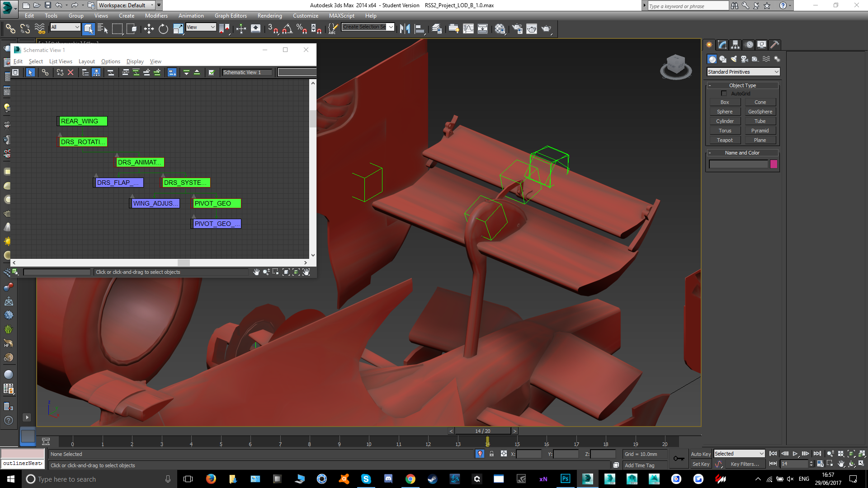Switch to the Modify panel tab
This screenshot has width=868, height=488.
coord(722,45)
